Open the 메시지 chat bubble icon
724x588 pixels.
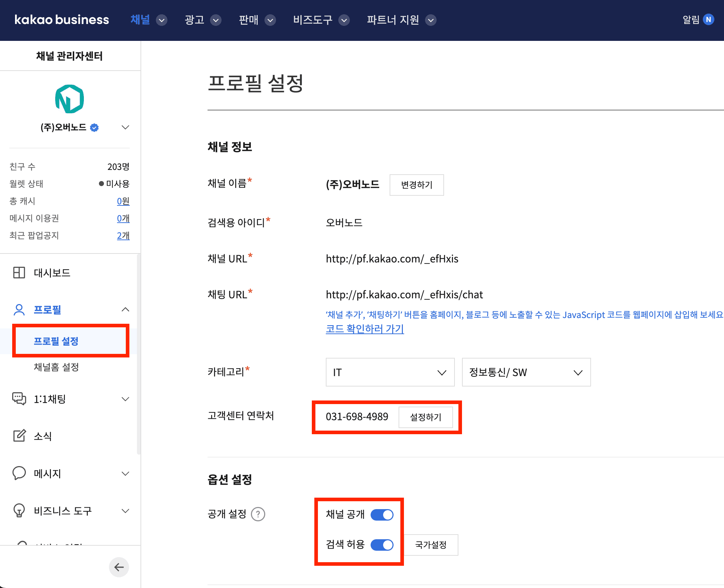pyautogui.click(x=19, y=473)
